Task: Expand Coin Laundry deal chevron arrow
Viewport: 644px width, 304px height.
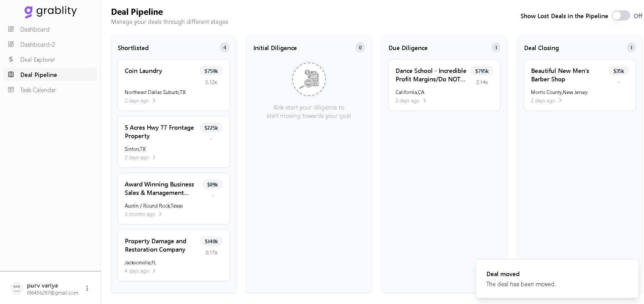Action: tap(154, 100)
